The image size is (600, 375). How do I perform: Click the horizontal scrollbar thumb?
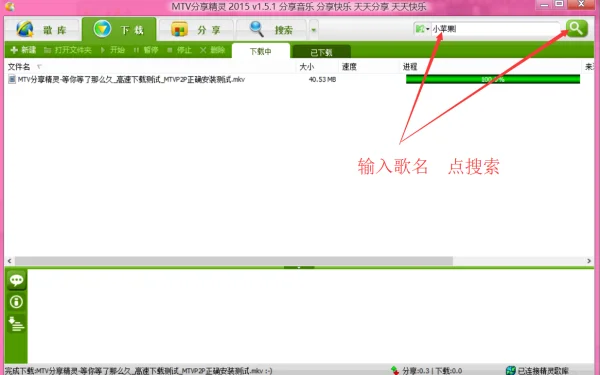click(234, 261)
